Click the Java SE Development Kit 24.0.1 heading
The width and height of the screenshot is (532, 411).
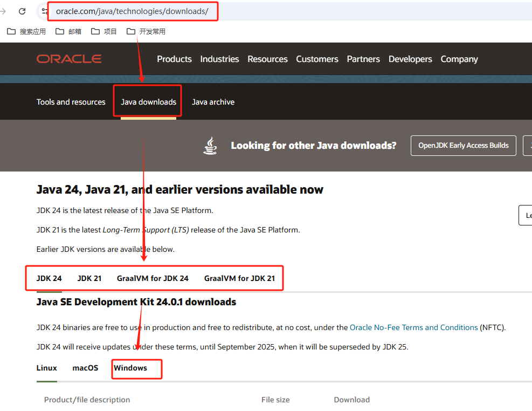click(x=136, y=302)
